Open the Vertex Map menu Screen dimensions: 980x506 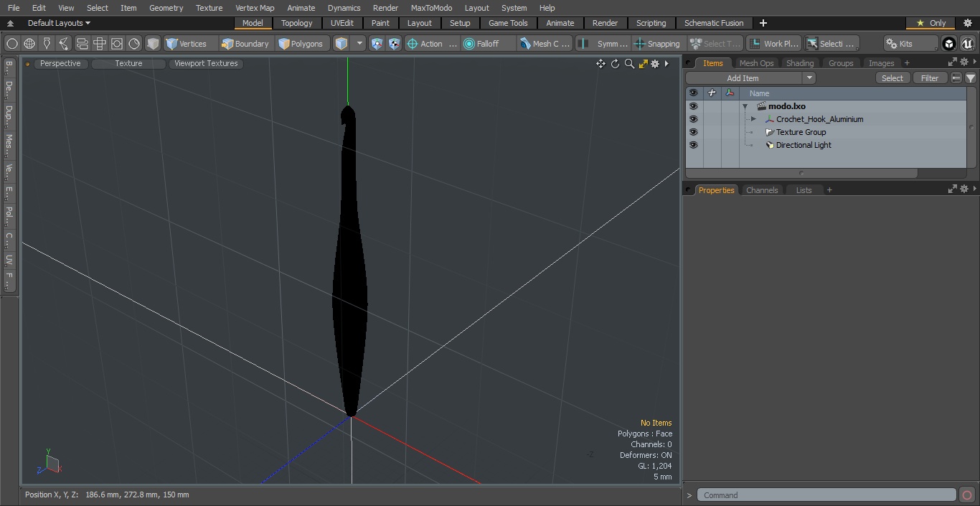[x=255, y=8]
